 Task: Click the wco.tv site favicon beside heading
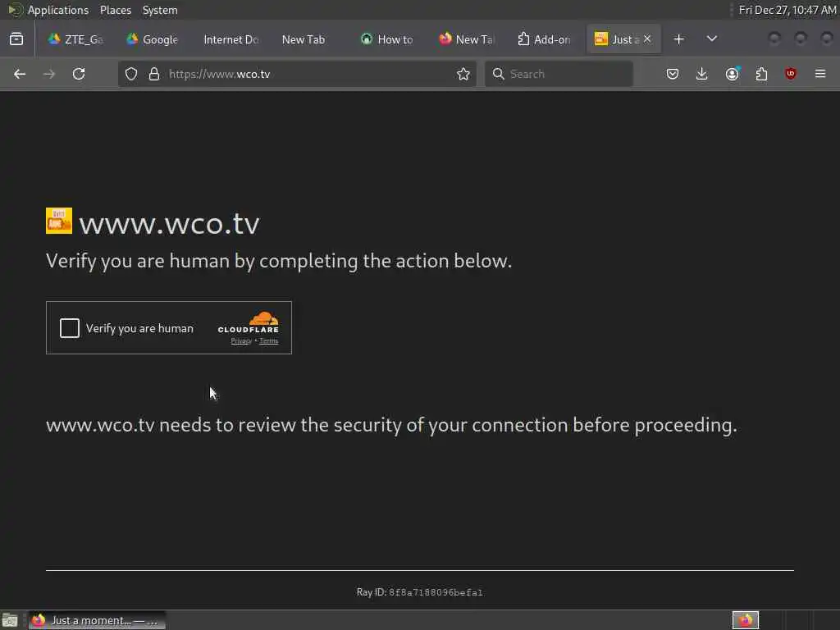59,221
